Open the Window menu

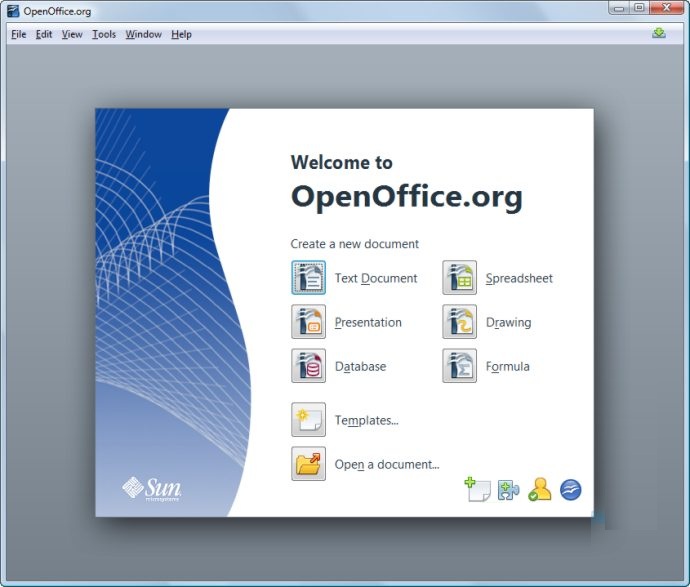143,34
